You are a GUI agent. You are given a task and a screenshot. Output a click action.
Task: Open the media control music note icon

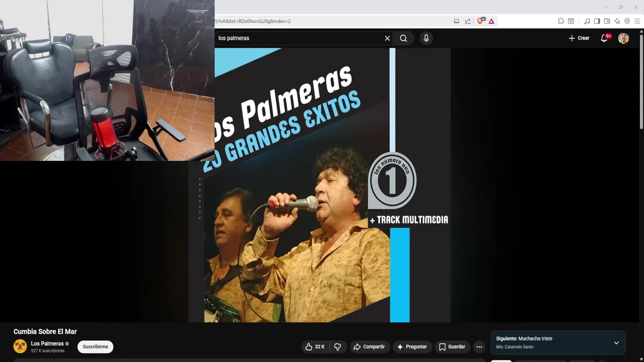(x=587, y=21)
